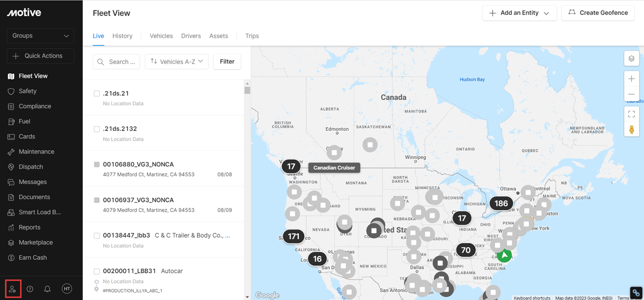
Task: Open the notifications bell icon
Action: (x=48, y=289)
